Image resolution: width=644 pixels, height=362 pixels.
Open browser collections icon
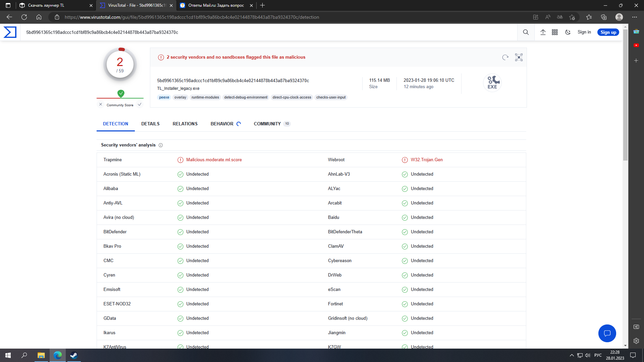tap(604, 17)
